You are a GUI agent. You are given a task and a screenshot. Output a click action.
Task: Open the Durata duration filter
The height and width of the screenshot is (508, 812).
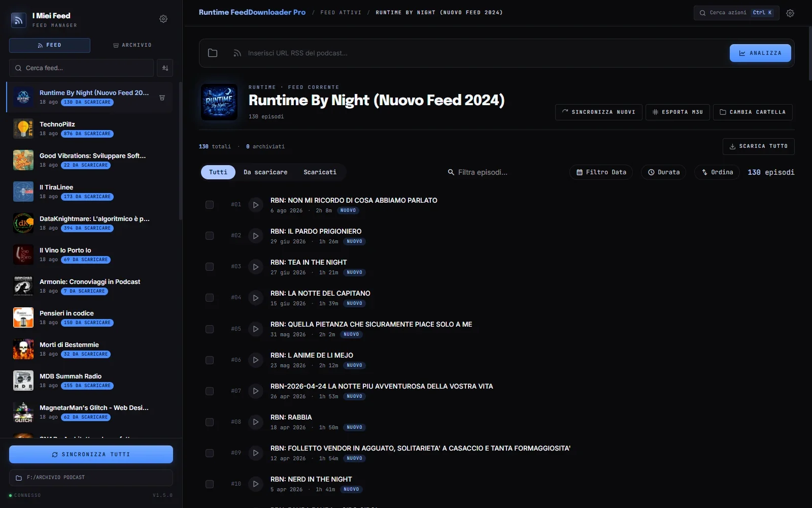coord(663,172)
